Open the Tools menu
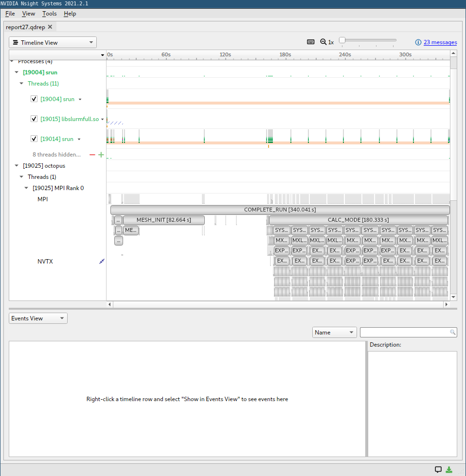The width and height of the screenshot is (466, 476). pos(50,14)
